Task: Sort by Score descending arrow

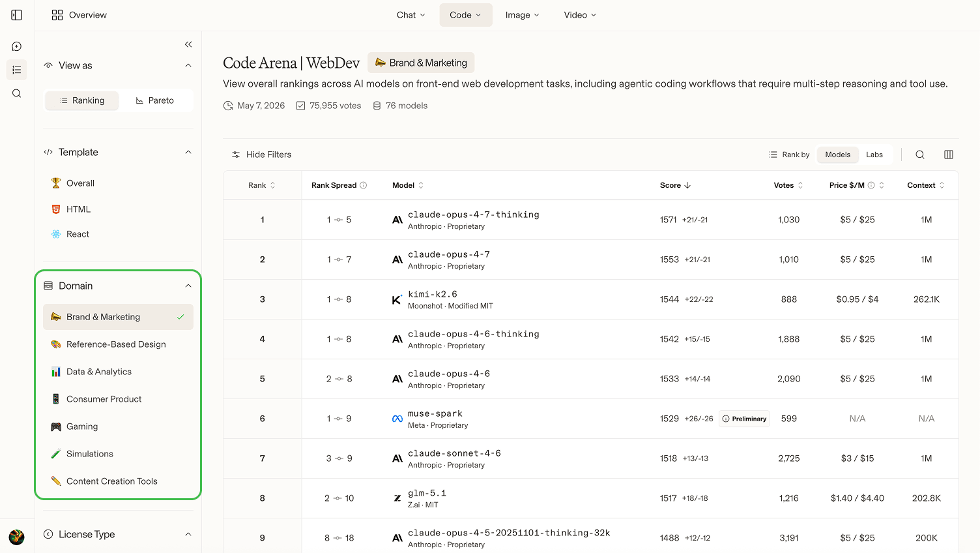Action: pos(687,185)
